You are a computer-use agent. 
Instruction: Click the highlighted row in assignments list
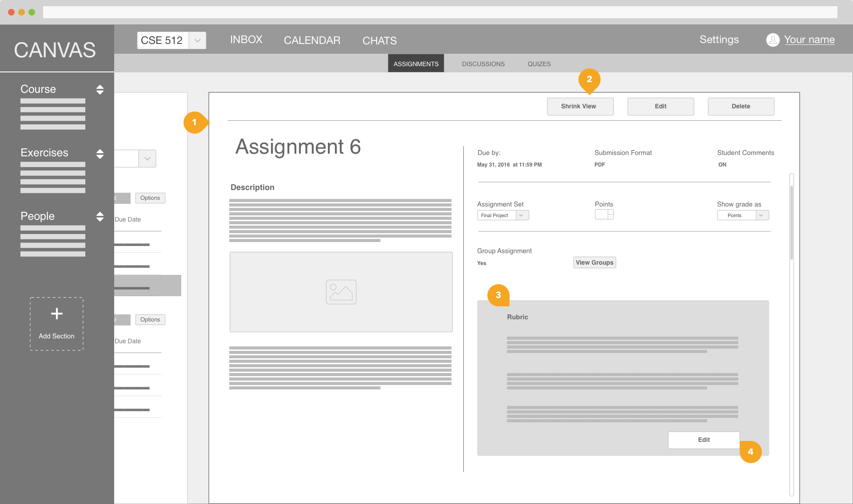point(147,286)
